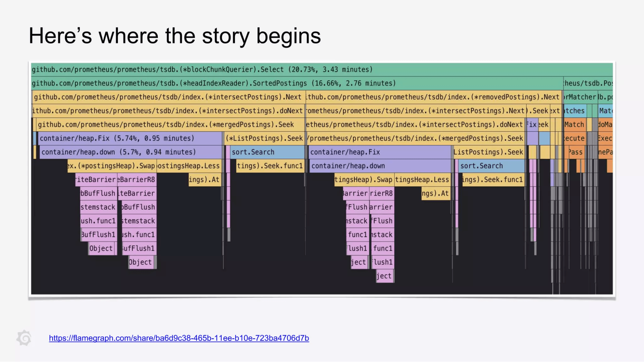Click the Grafana logo icon

[25, 338]
